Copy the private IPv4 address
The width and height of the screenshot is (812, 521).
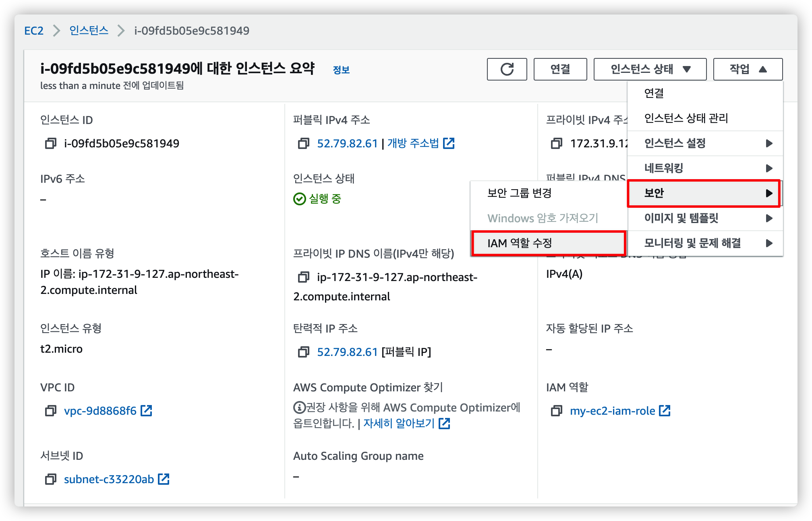[556, 143]
